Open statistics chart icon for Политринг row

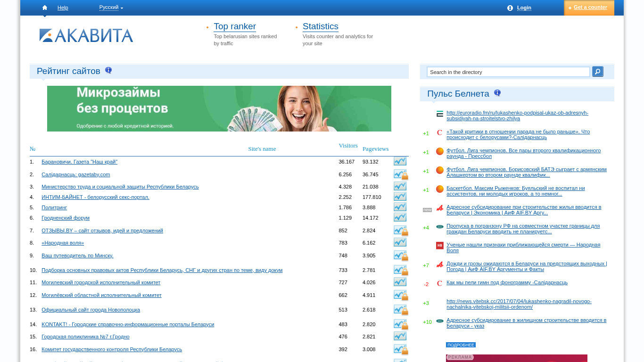click(x=400, y=207)
